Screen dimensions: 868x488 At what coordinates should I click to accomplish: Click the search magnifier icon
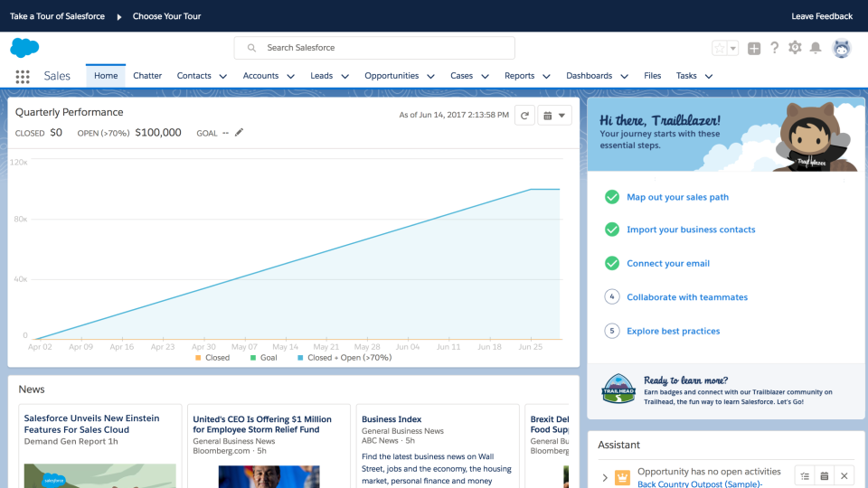pos(251,48)
